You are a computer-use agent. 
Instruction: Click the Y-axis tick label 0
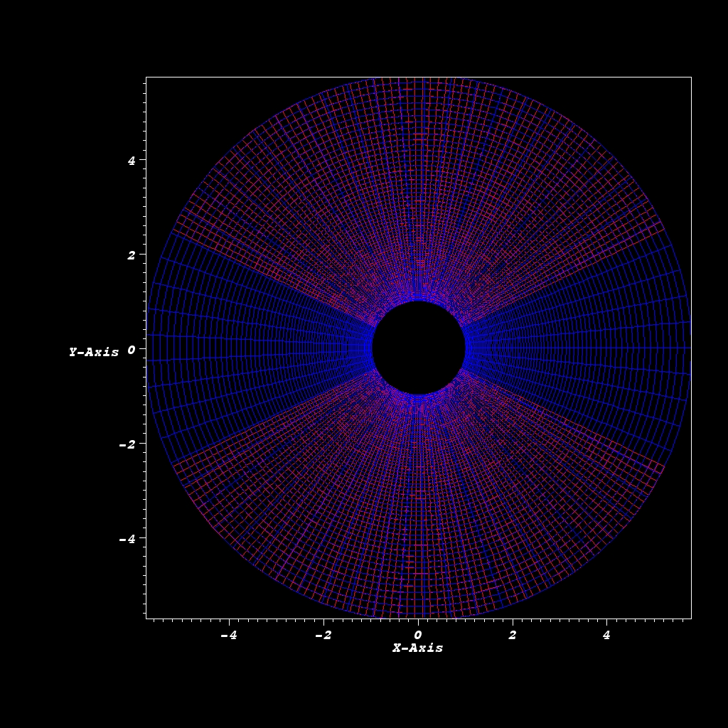[x=132, y=350]
